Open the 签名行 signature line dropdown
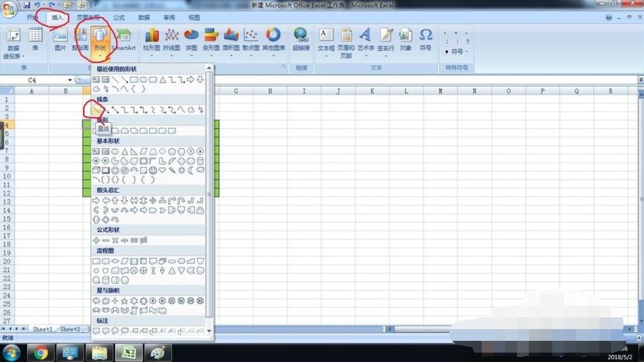Viewport: 644px width, 362px height. (385, 42)
